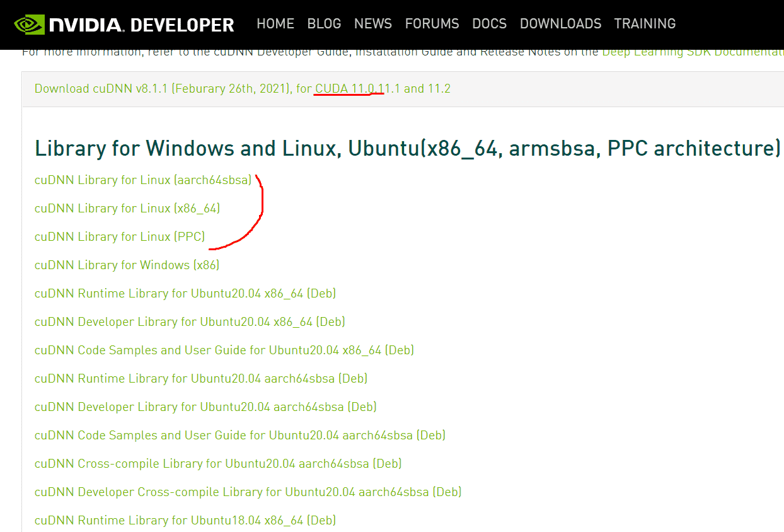Open cuDNN Code Samples Ubuntu20.04 aarch64sbsa Deb

point(240,436)
